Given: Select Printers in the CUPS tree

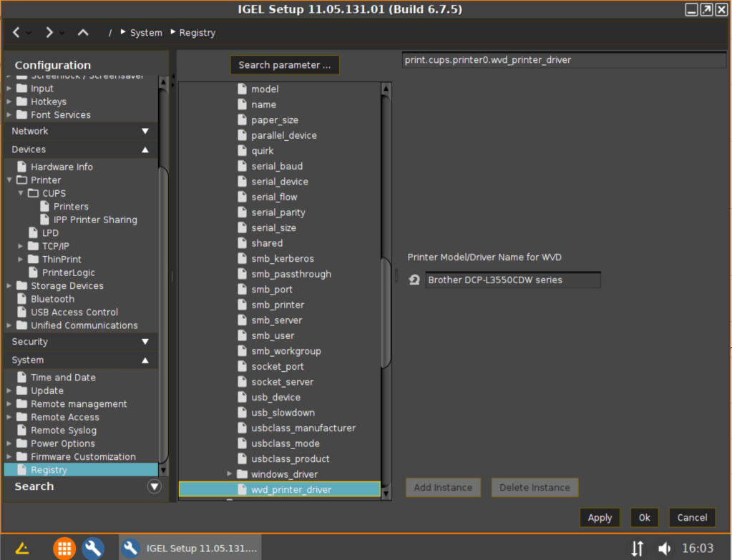Looking at the screenshot, I should pos(71,207).
